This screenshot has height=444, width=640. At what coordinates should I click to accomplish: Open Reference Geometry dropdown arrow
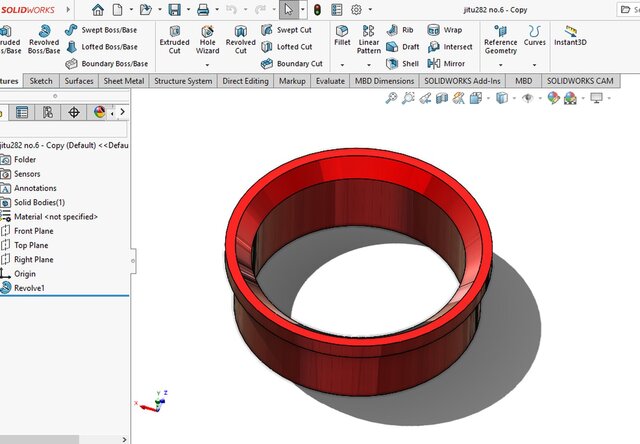[500, 65]
